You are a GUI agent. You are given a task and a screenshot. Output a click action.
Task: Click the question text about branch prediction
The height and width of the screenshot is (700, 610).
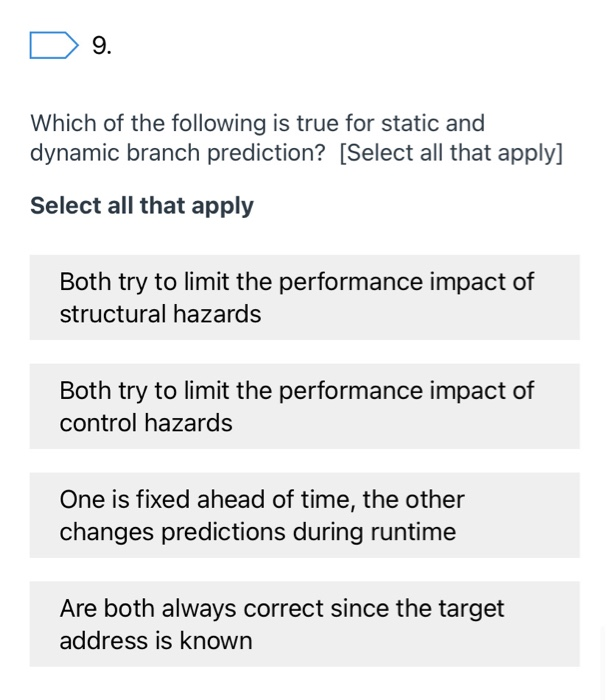tap(257, 124)
